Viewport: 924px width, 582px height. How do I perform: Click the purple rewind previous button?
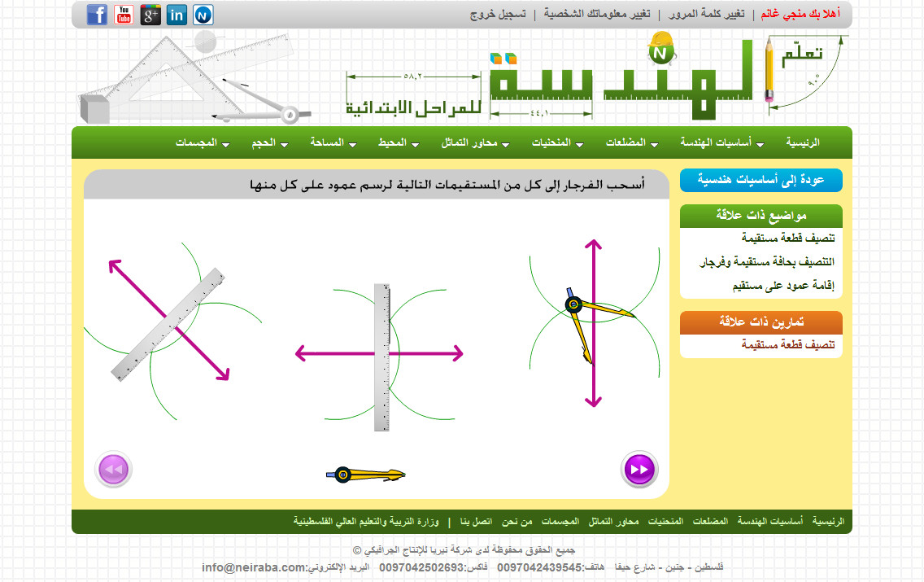tap(114, 470)
